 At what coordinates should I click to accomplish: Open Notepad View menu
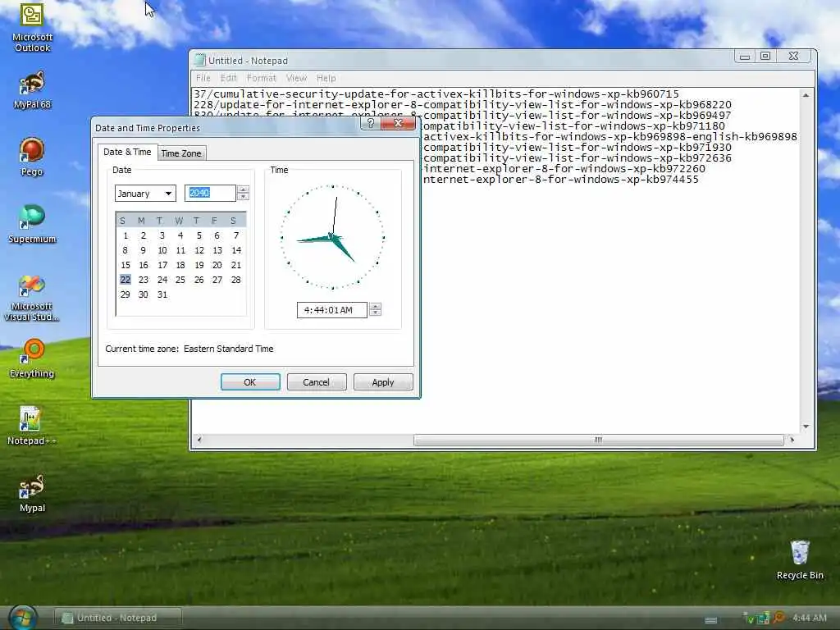(296, 78)
